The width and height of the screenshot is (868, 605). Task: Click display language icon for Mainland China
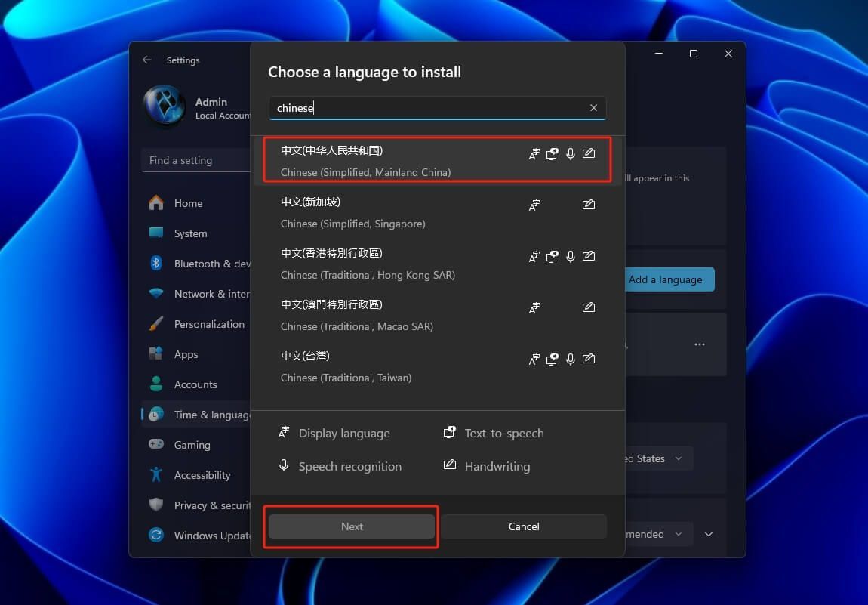click(x=534, y=154)
